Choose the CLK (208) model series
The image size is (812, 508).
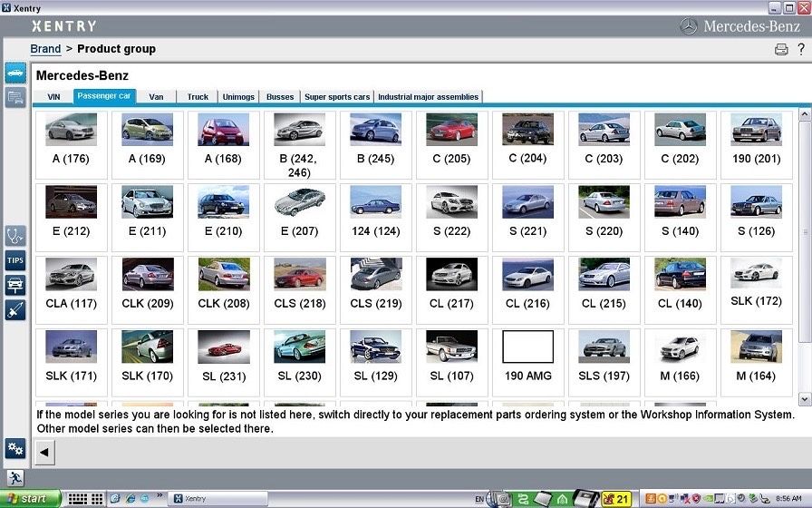(223, 289)
